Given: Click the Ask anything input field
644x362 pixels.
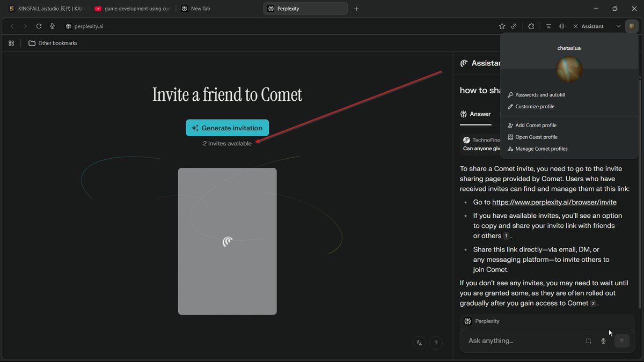Looking at the screenshot, I should click(x=523, y=341).
